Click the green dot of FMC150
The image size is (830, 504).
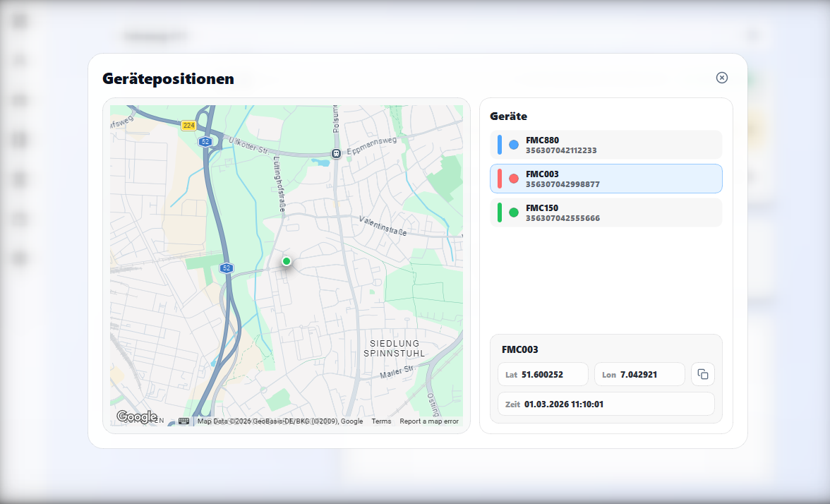click(514, 212)
